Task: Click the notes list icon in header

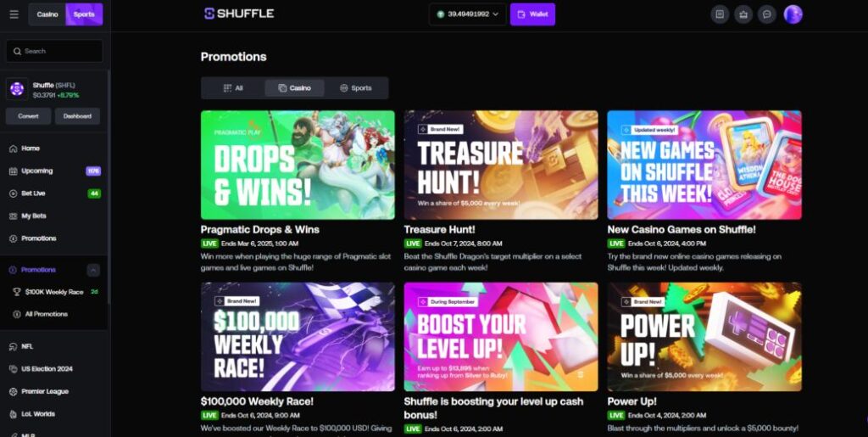Action: [720, 14]
